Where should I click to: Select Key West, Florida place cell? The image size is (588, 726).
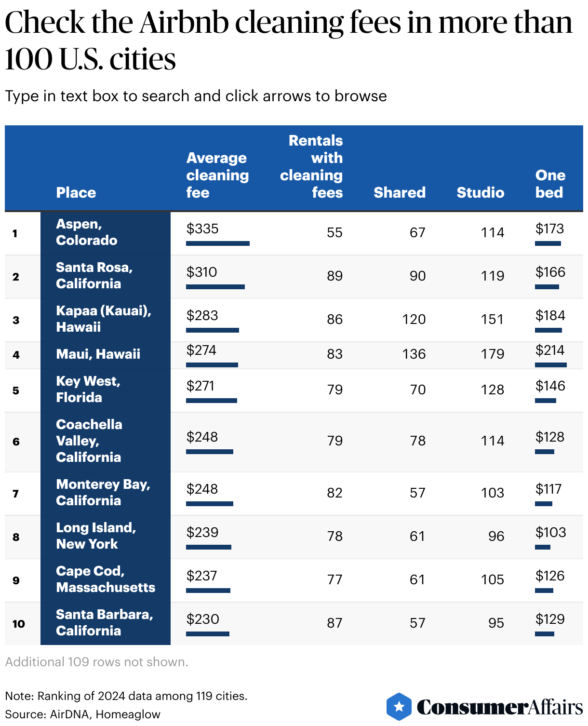click(106, 390)
